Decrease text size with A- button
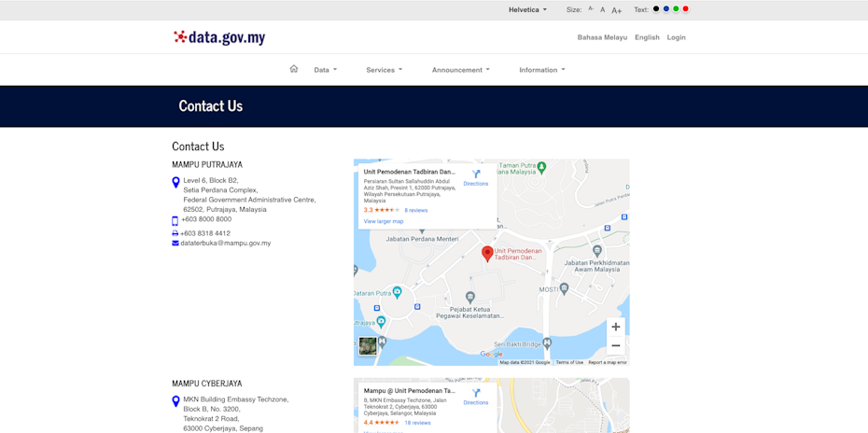Viewport: 868px width, 433px height. (591, 9)
